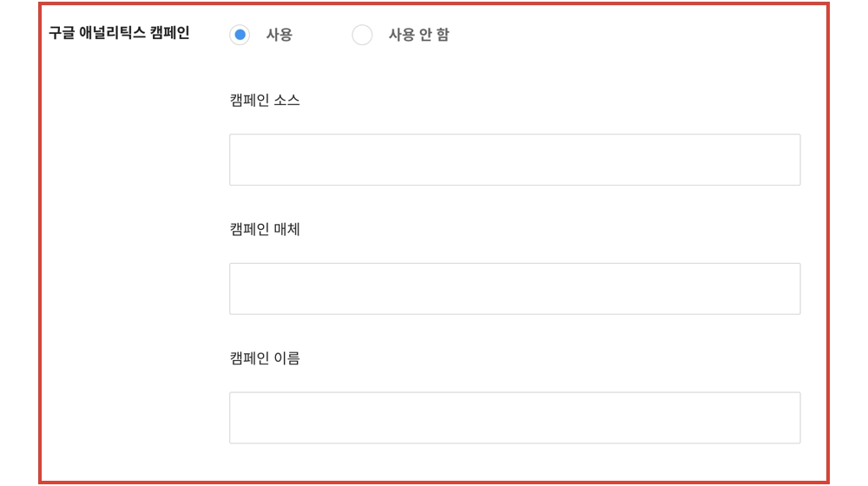Click the 사용 label text
The width and height of the screenshot is (868, 486).
[x=279, y=35]
